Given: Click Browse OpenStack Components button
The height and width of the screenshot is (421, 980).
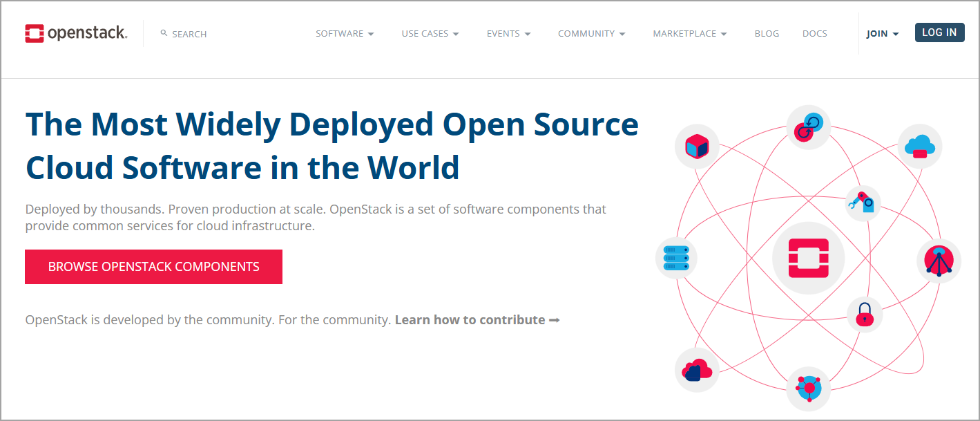Looking at the screenshot, I should [153, 267].
